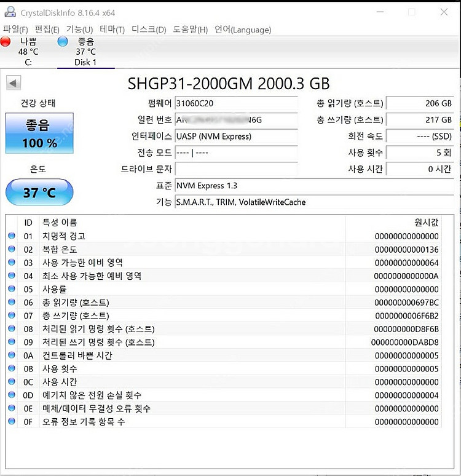461x476 pixels.
Task: Click raw value 000000000D8F6B
Action: click(406, 329)
